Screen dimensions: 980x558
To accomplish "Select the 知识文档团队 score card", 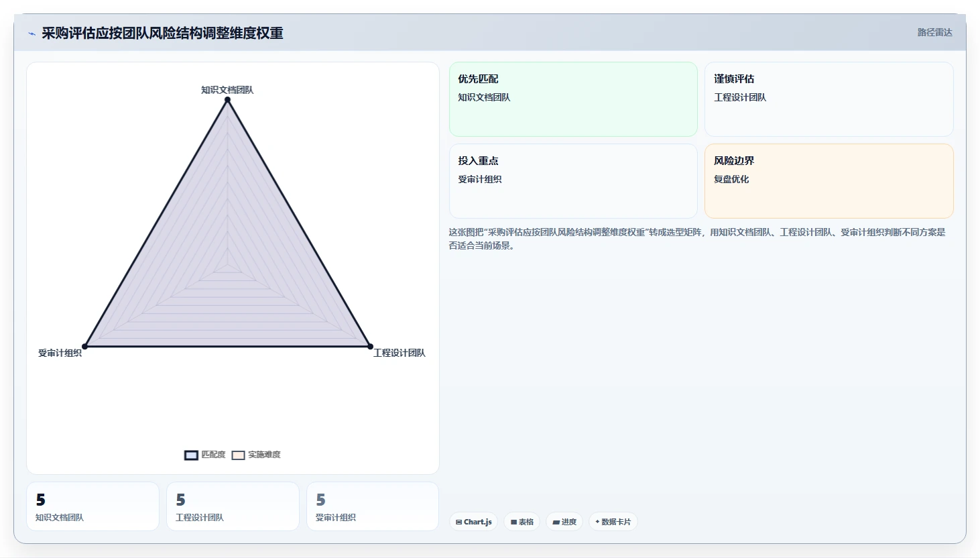I will click(93, 506).
